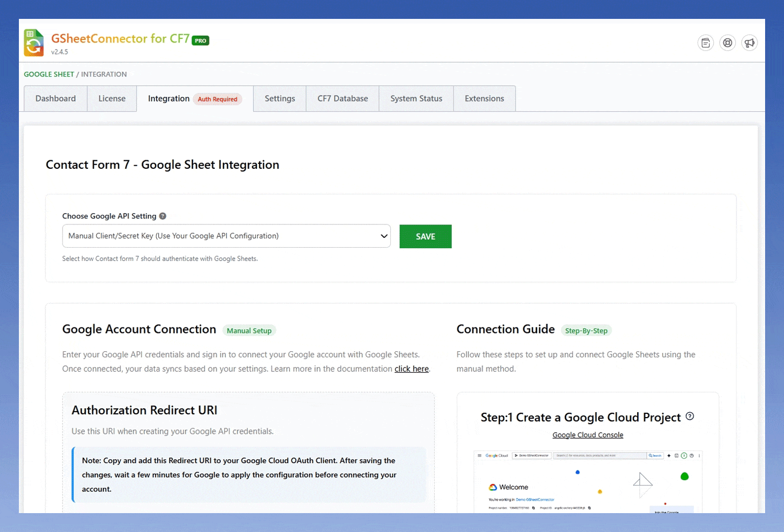Click the Auth Required badge
This screenshot has height=532, width=784.
(218, 99)
